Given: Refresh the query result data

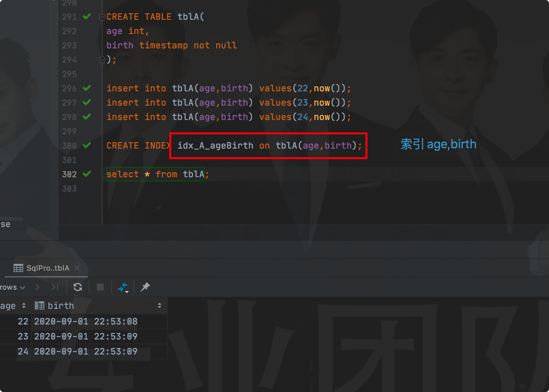Looking at the screenshot, I should pyautogui.click(x=77, y=287).
